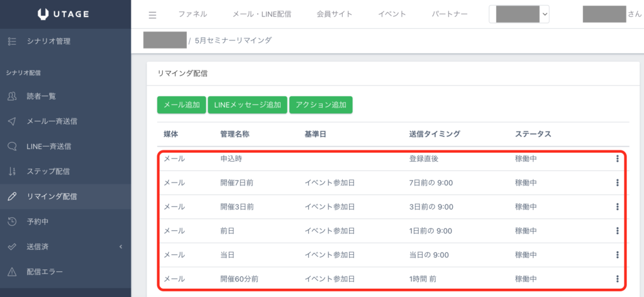
Task: Go to the メール・LINE配信 menu
Action: (266, 14)
